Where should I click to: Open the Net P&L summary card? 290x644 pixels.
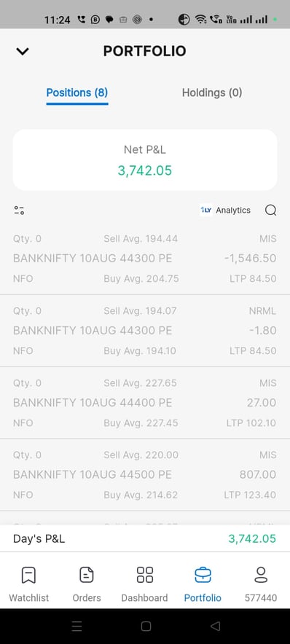tap(145, 160)
